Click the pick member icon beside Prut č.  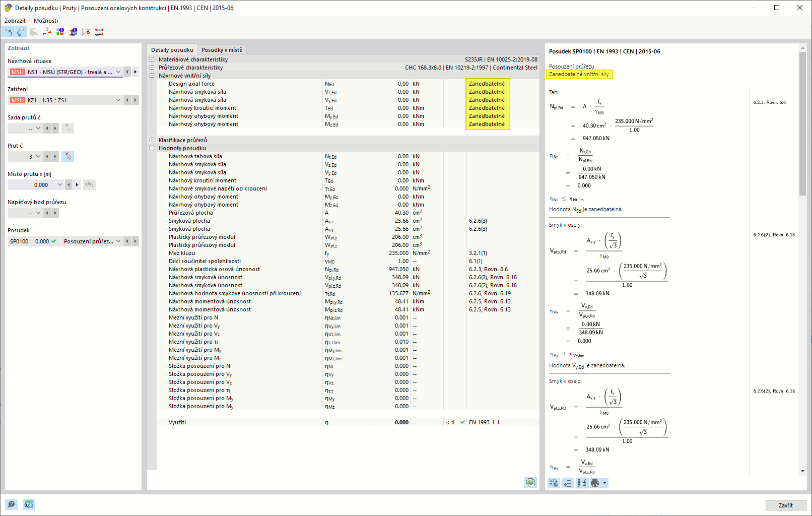click(x=68, y=157)
